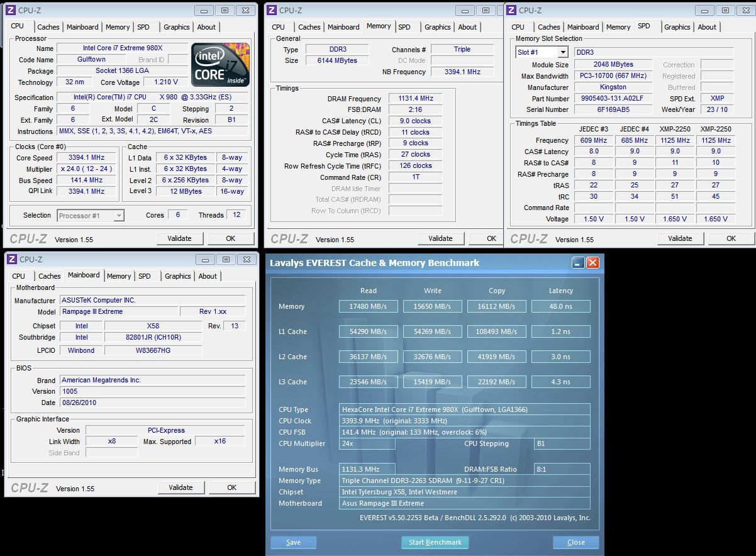The image size is (756, 556).
Task: Click the Memory Latency value 48.0 ns
Action: click(561, 306)
